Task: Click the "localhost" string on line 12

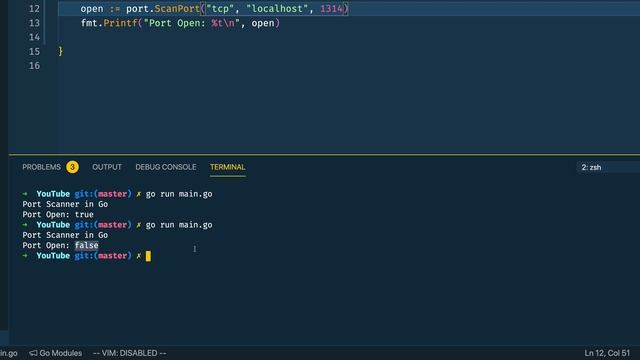Action: coord(277,9)
